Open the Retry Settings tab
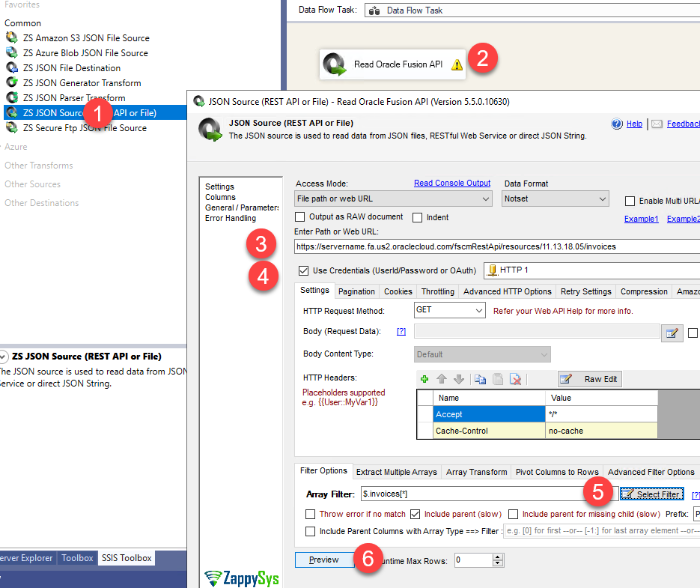700x588 pixels. click(585, 291)
